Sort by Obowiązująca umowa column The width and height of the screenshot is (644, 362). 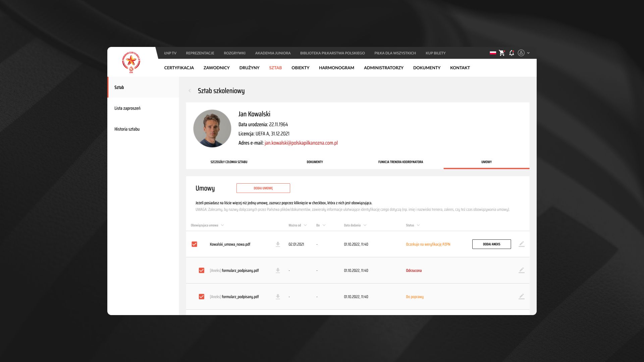pos(207,225)
